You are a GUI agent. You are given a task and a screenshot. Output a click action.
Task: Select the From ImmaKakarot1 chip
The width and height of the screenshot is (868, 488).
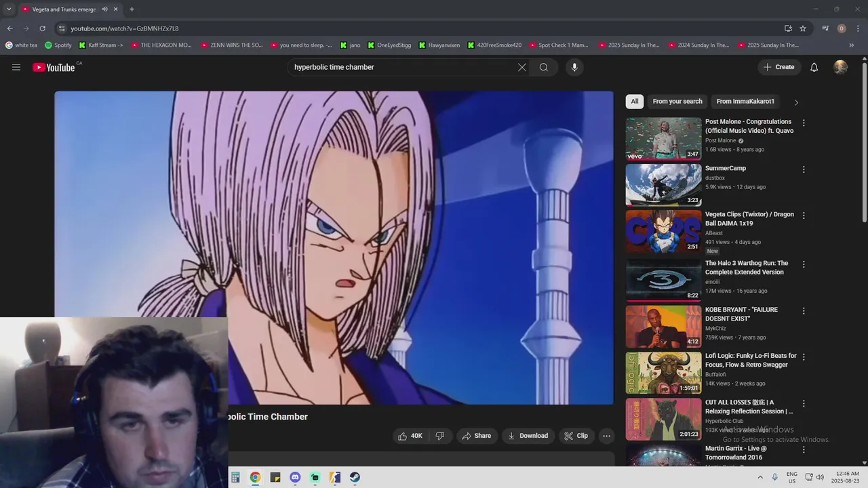pyautogui.click(x=745, y=102)
